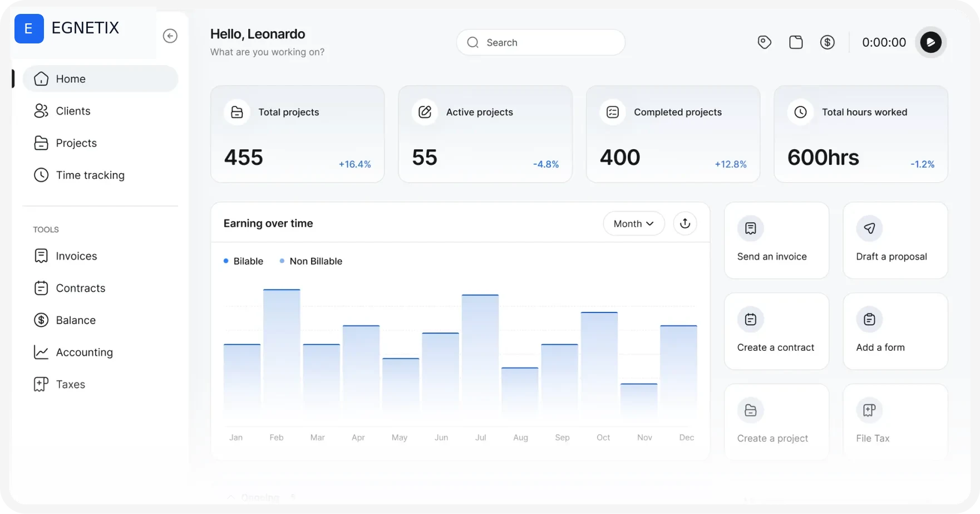Click the tag icon in header

coord(765,42)
